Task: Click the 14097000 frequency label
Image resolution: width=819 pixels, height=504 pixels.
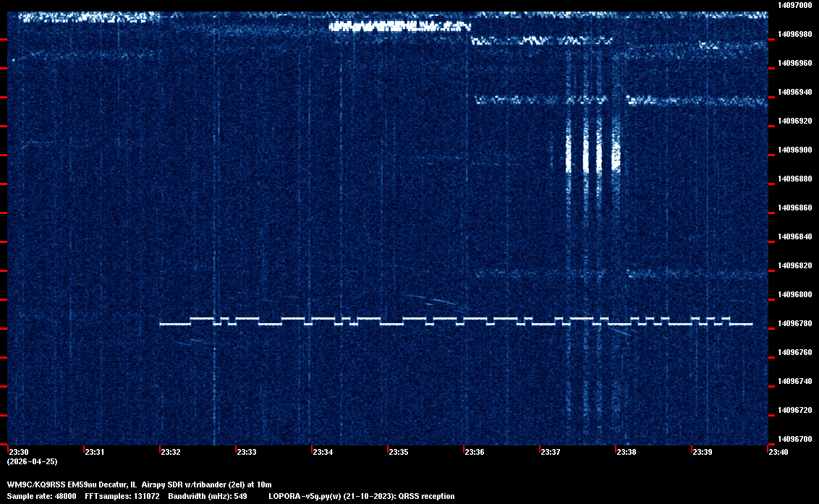Action: click(x=794, y=5)
